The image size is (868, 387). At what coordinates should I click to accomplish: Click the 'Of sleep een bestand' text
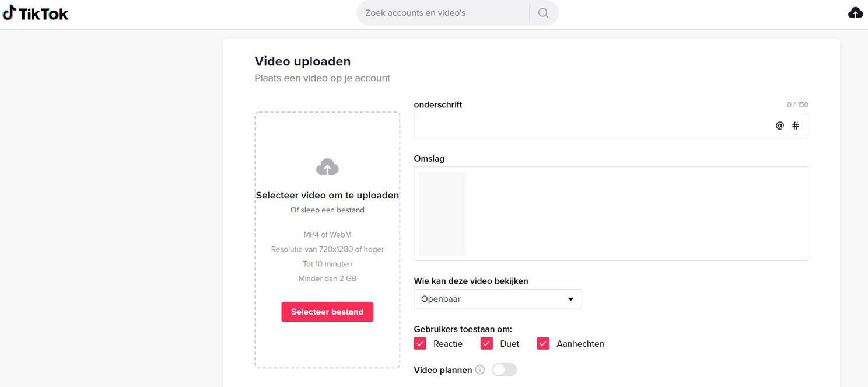pyautogui.click(x=327, y=210)
